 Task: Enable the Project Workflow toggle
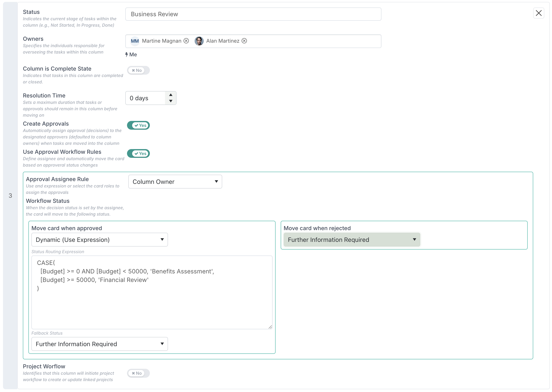pos(138,373)
